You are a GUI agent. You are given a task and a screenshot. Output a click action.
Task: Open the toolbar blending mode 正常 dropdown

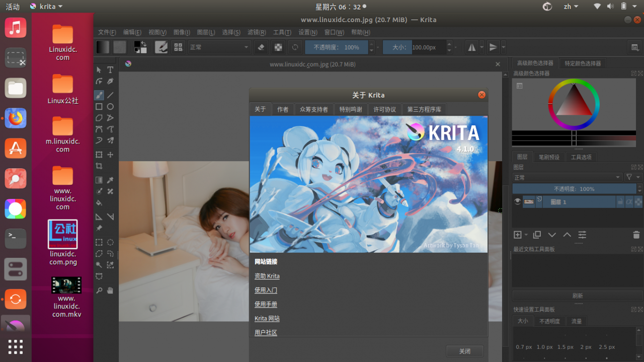[219, 47]
